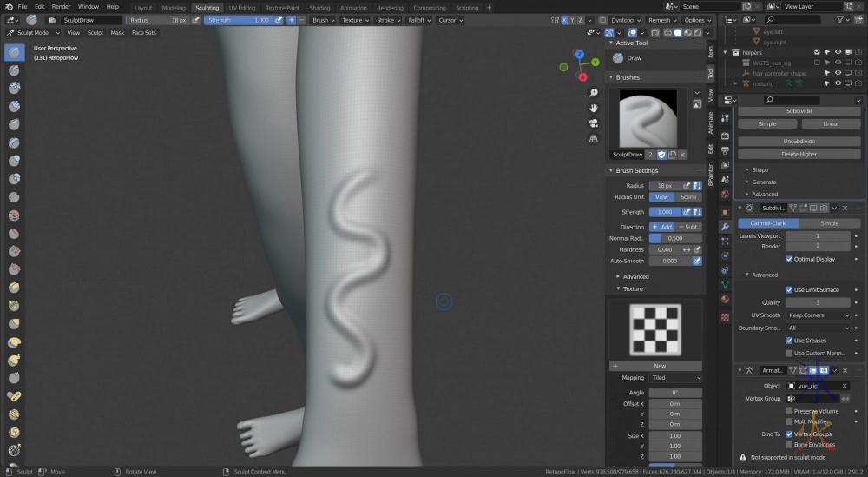Click the Subtract direction minus icon in header

(x=301, y=20)
